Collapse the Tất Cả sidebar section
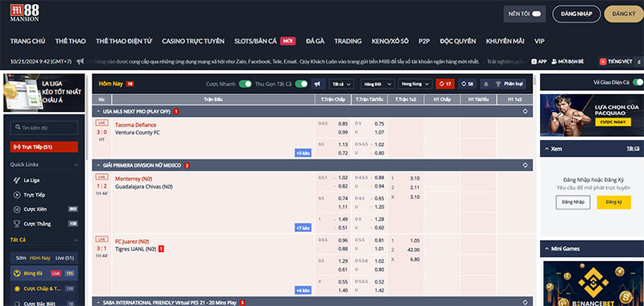 tap(76, 240)
